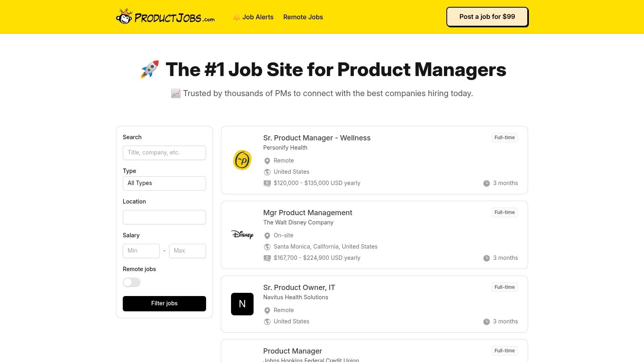The height and width of the screenshot is (362, 644).
Task: Click the Full-time badge on the Wellness job
Action: tap(504, 137)
